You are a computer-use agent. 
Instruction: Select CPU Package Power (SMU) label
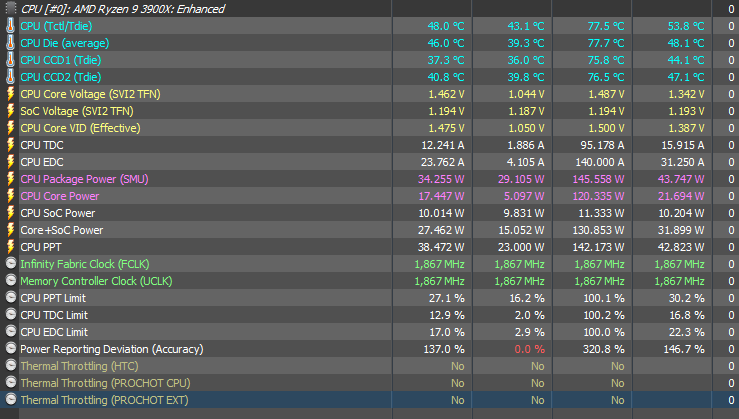(x=84, y=179)
